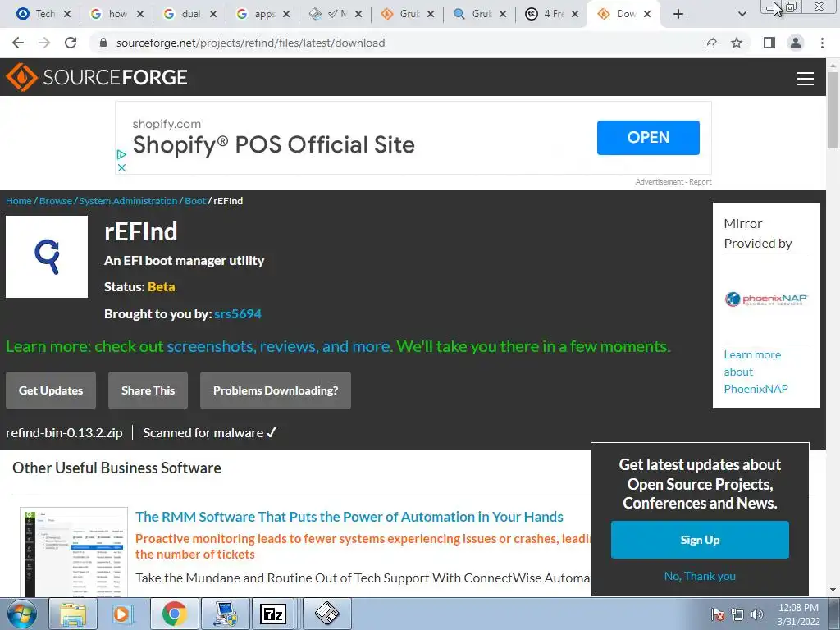840x630 pixels.
Task: Click the phoenixNAP mirror logo
Action: (x=766, y=299)
